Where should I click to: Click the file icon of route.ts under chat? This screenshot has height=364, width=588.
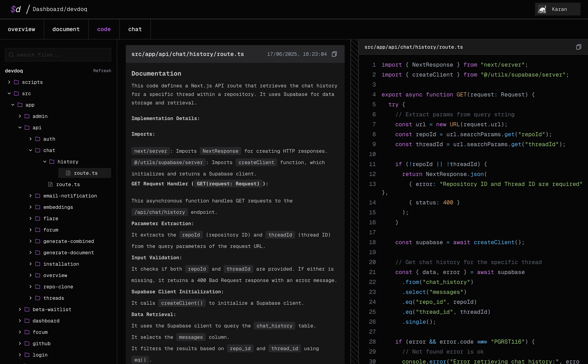[x=50, y=184]
